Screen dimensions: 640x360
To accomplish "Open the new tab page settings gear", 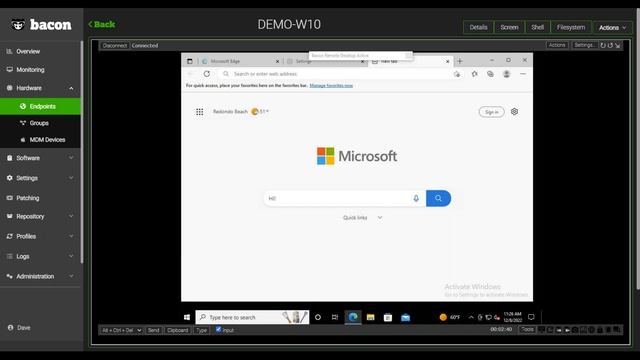I will point(514,111).
